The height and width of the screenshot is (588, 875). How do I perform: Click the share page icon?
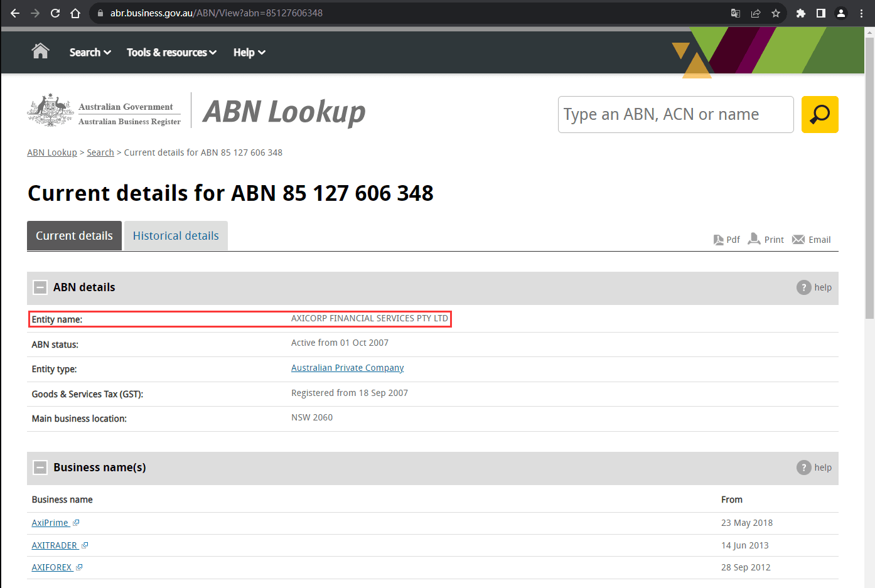pyautogui.click(x=756, y=13)
